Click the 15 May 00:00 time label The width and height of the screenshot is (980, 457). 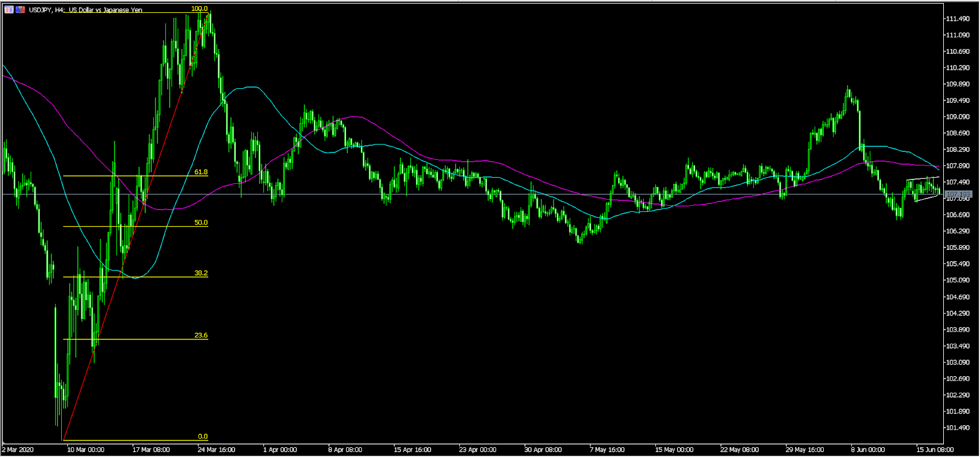click(x=674, y=450)
